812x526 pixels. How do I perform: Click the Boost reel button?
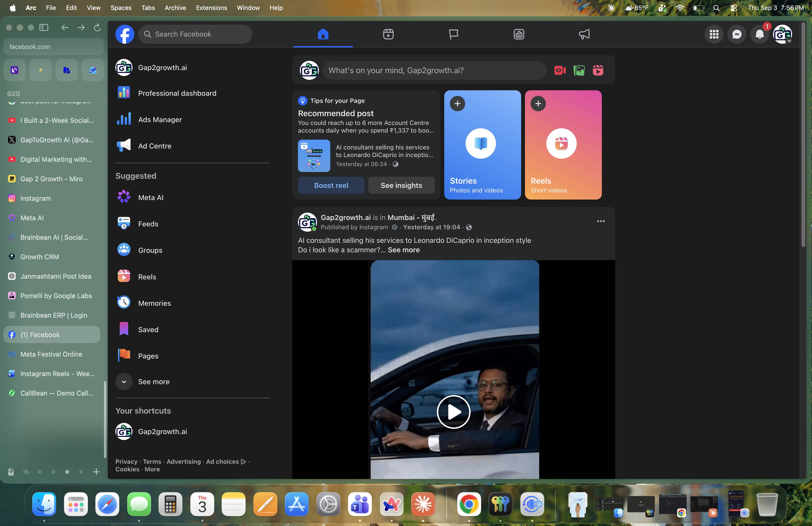click(331, 185)
